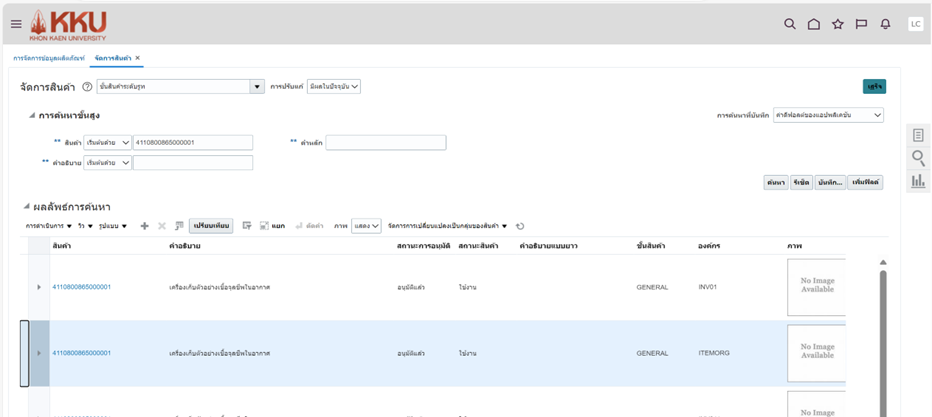932x417 pixels.
Task: Open the การดำเนินการ actions menu
Action: click(x=48, y=226)
